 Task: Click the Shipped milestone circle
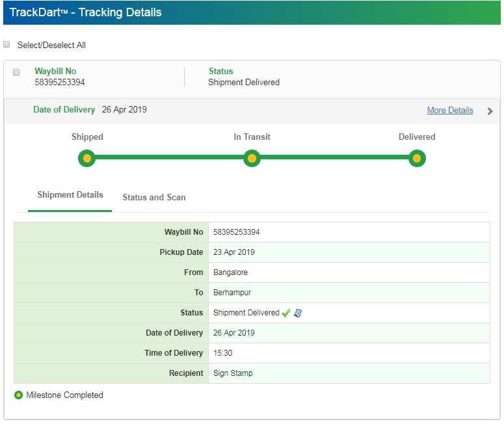(x=86, y=158)
